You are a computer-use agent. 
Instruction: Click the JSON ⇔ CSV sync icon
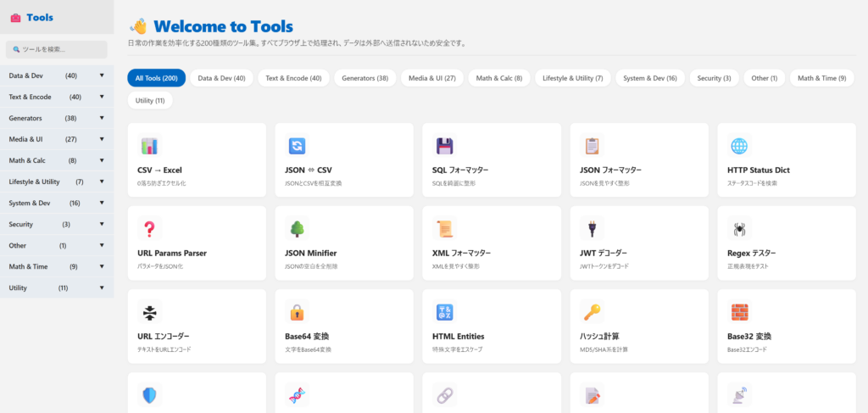click(298, 146)
